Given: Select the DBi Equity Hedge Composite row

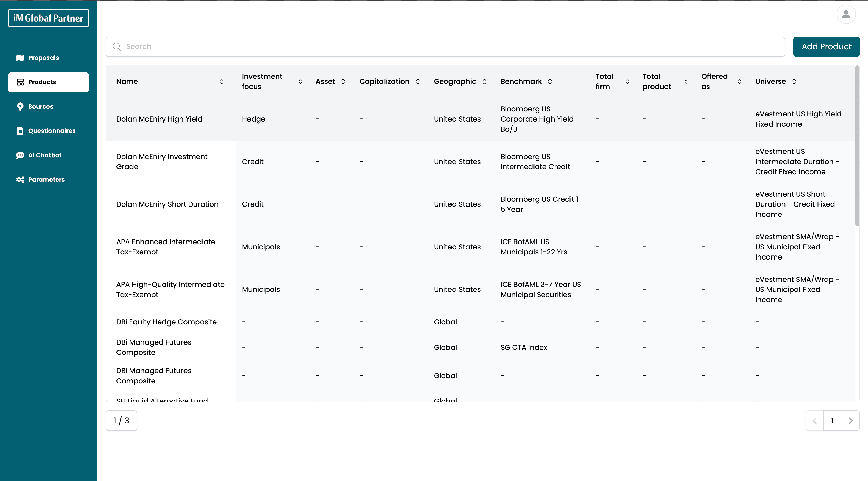Looking at the screenshot, I should pos(166,322).
